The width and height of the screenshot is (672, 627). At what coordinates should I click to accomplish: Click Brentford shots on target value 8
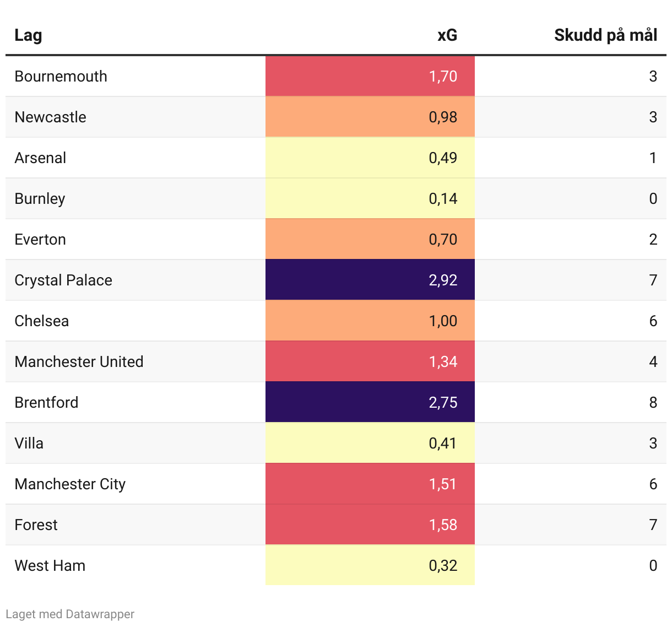pos(653,403)
